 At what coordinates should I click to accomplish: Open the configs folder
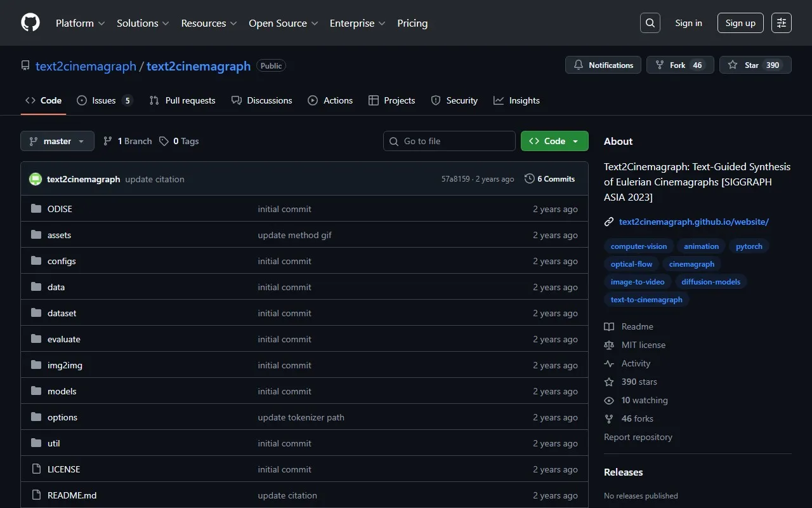click(62, 261)
